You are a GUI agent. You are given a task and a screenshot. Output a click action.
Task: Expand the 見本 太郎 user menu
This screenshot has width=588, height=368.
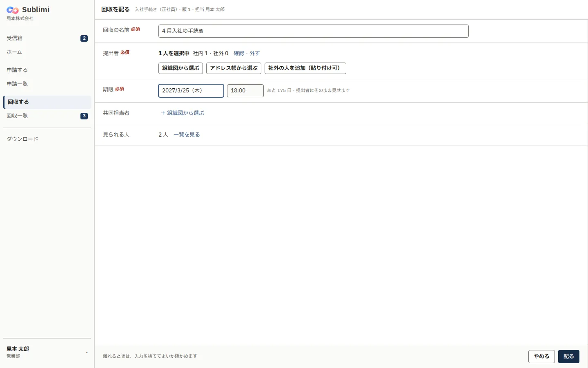(47, 352)
